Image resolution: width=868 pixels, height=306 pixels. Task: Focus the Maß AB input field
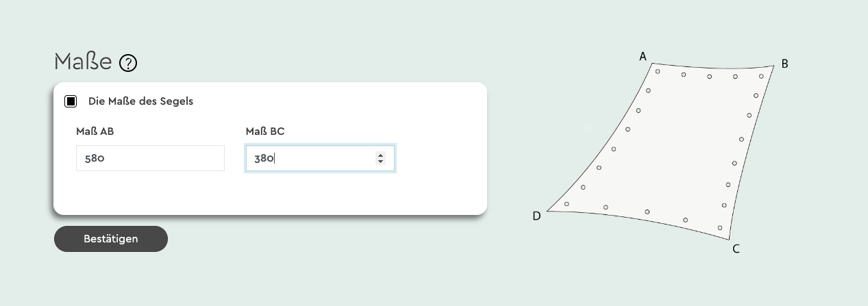(150, 158)
